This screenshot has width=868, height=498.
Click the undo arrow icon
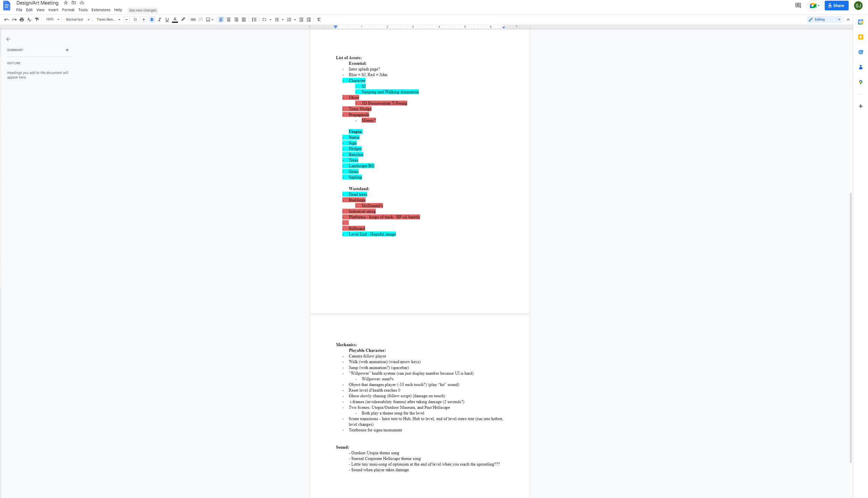coord(6,19)
